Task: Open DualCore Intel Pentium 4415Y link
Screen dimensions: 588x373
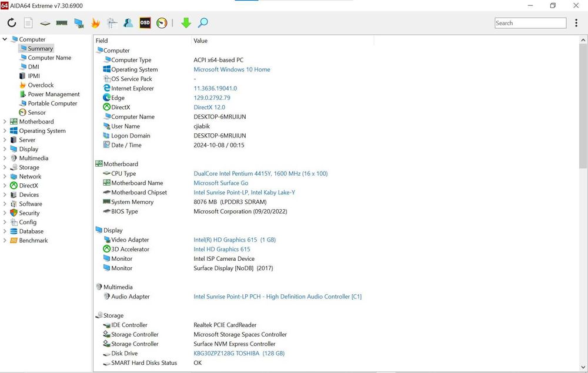Action: point(260,173)
